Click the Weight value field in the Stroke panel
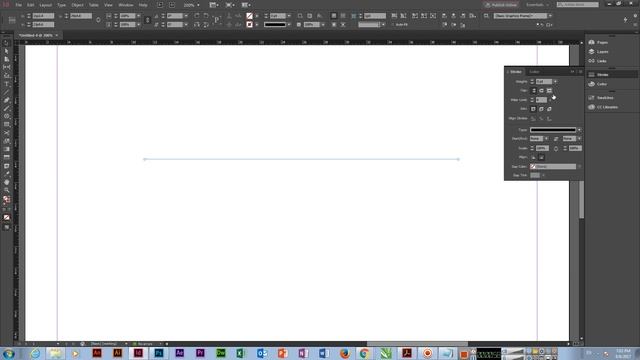Screen dimensions: 640x360 click(544, 82)
